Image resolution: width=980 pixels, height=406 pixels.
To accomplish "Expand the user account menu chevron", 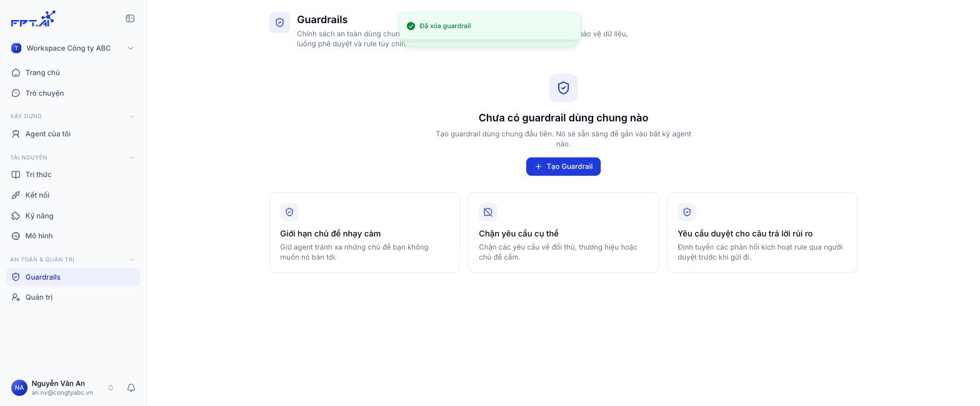I will pyautogui.click(x=111, y=388).
